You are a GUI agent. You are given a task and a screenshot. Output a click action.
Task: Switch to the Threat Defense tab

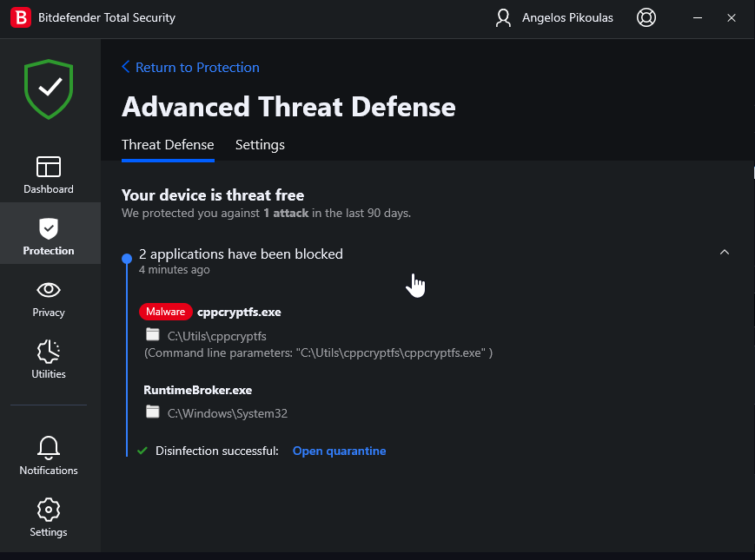point(168,145)
